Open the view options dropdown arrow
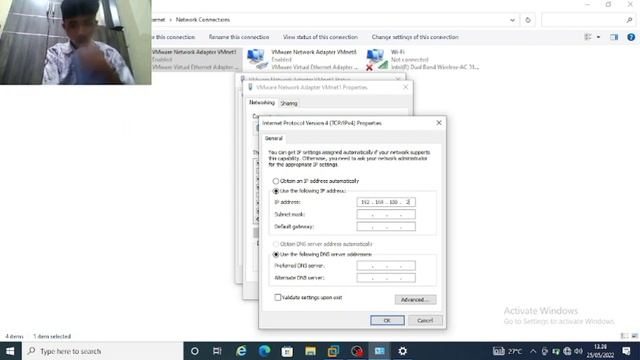 pyautogui.click(x=598, y=37)
